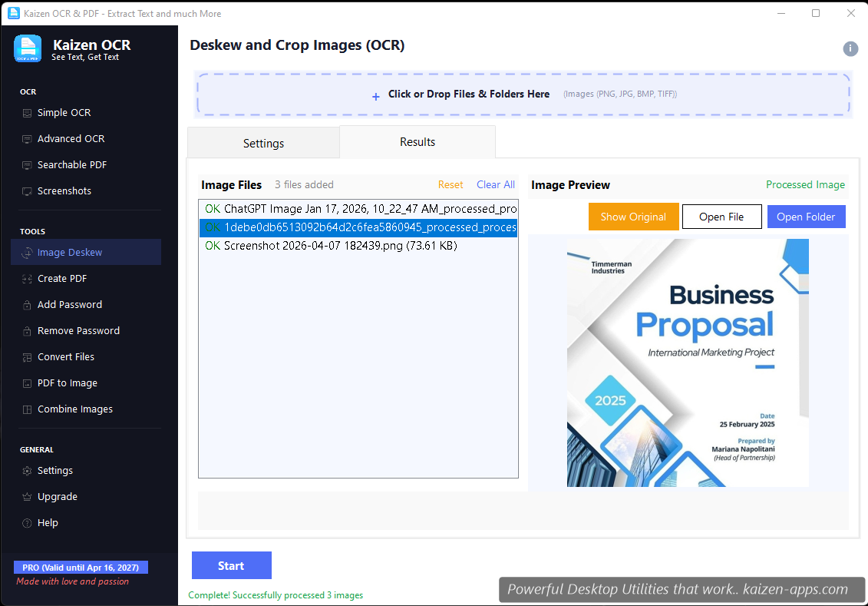Click the Searchable PDF icon
Image resolution: width=868 pixels, height=606 pixels.
pos(28,165)
